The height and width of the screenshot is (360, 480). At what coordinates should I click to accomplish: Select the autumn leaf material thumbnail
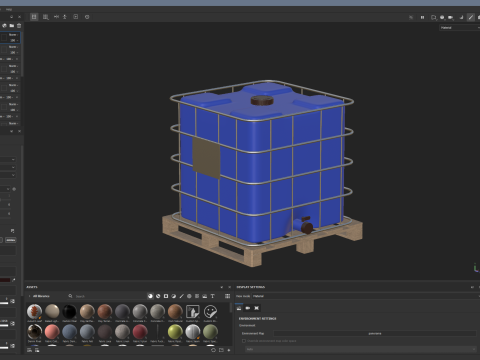click(x=34, y=311)
